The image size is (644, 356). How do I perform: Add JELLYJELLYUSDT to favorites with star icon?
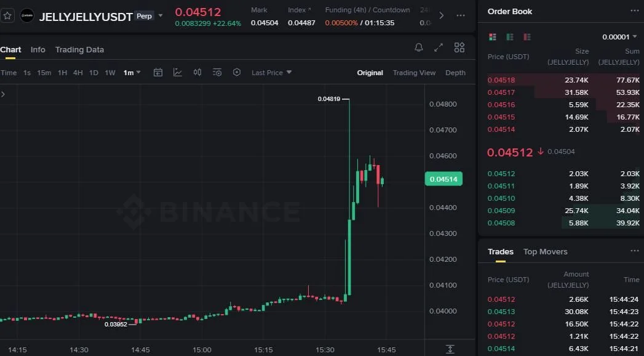tap(7, 16)
